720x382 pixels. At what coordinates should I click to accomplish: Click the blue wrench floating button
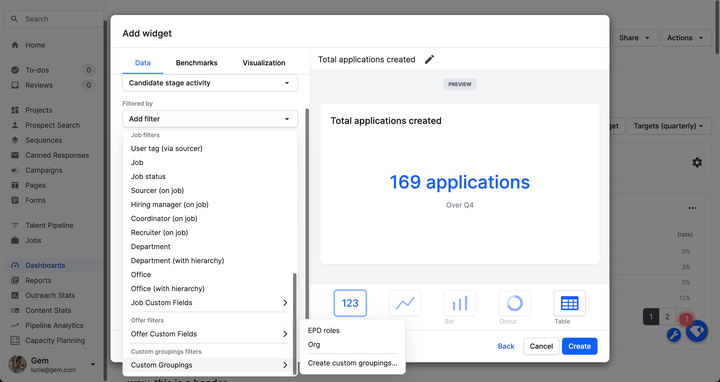click(674, 335)
